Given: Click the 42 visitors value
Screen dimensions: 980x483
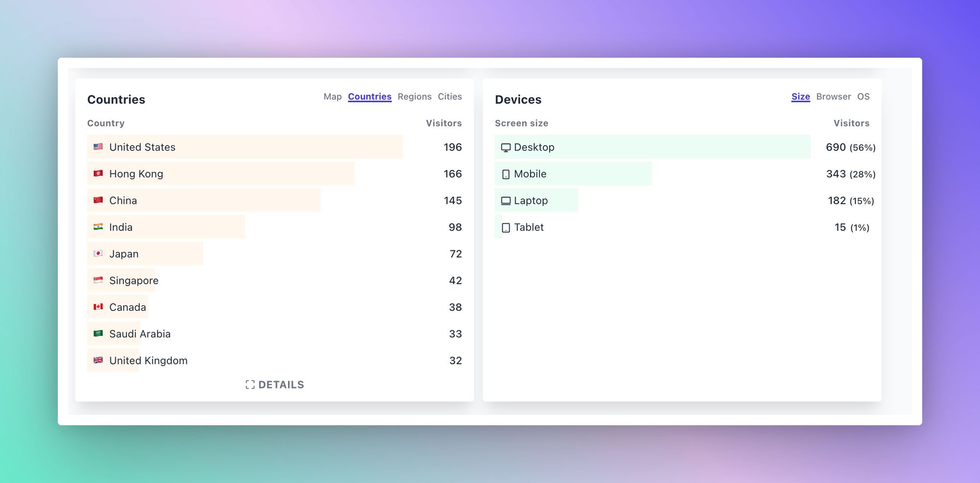Looking at the screenshot, I should point(455,281).
